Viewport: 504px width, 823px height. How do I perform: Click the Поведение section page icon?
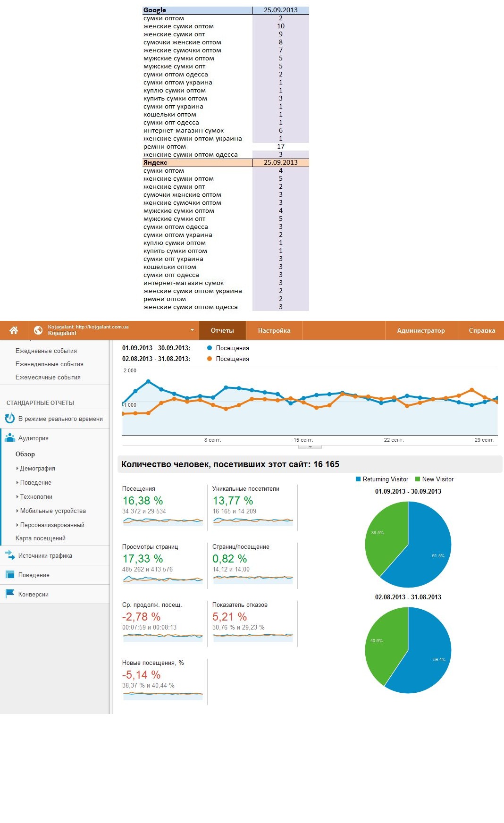pos(10,574)
